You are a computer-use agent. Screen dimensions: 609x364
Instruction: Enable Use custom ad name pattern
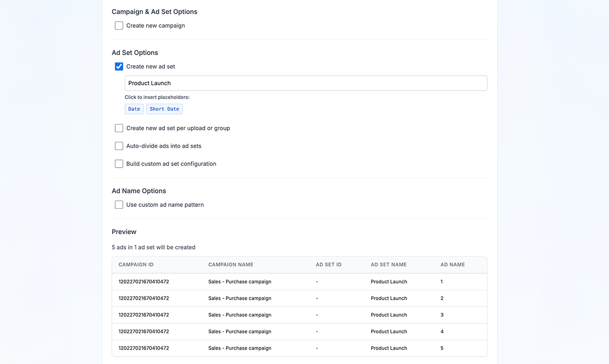(118, 205)
